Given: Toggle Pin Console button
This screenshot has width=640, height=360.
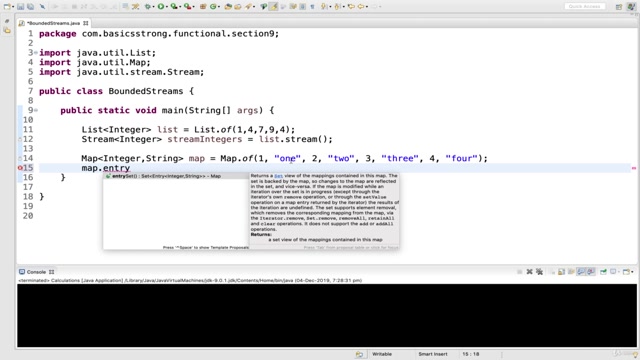Looking at the screenshot, I should point(603,272).
